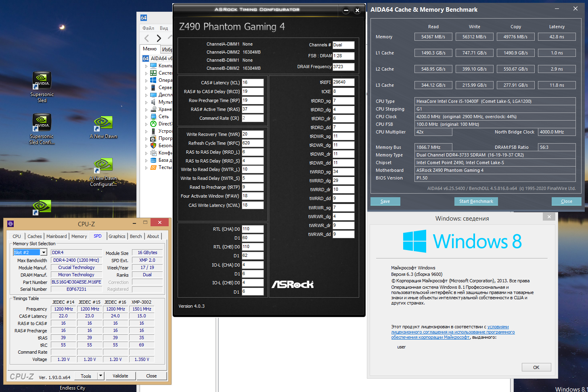Image resolution: width=588 pixels, height=392 pixels.
Task: Open the Вид menu in AIDA64
Action: [x=164, y=28]
